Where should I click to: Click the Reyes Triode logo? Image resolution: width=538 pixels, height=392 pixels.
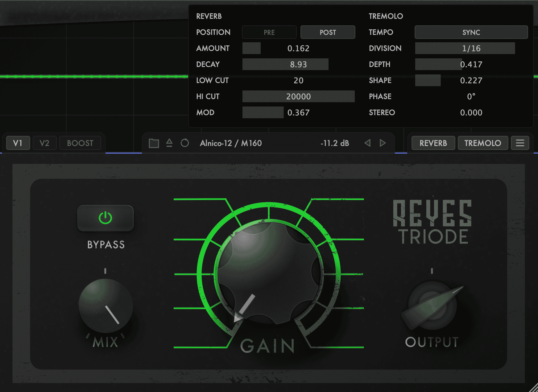pyautogui.click(x=432, y=222)
